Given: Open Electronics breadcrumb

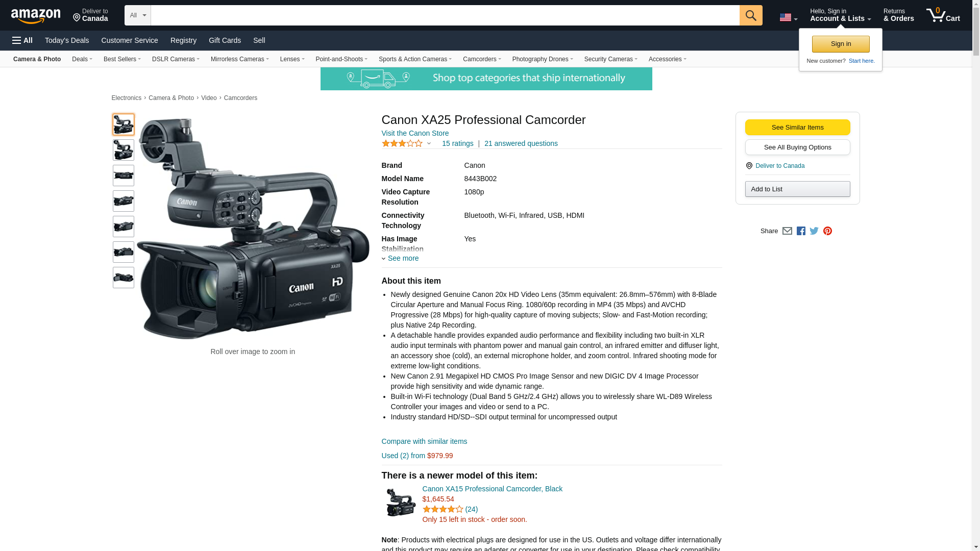Looking at the screenshot, I should 126,98.
